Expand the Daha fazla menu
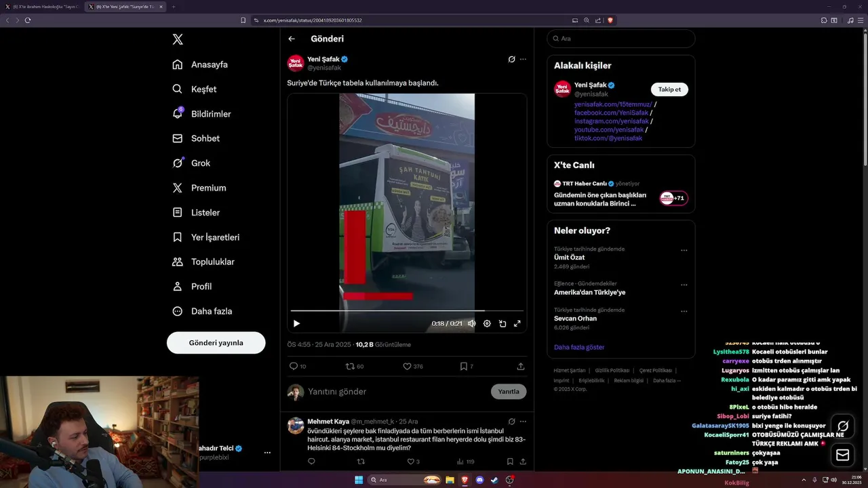This screenshot has height=488, width=868. (202, 311)
